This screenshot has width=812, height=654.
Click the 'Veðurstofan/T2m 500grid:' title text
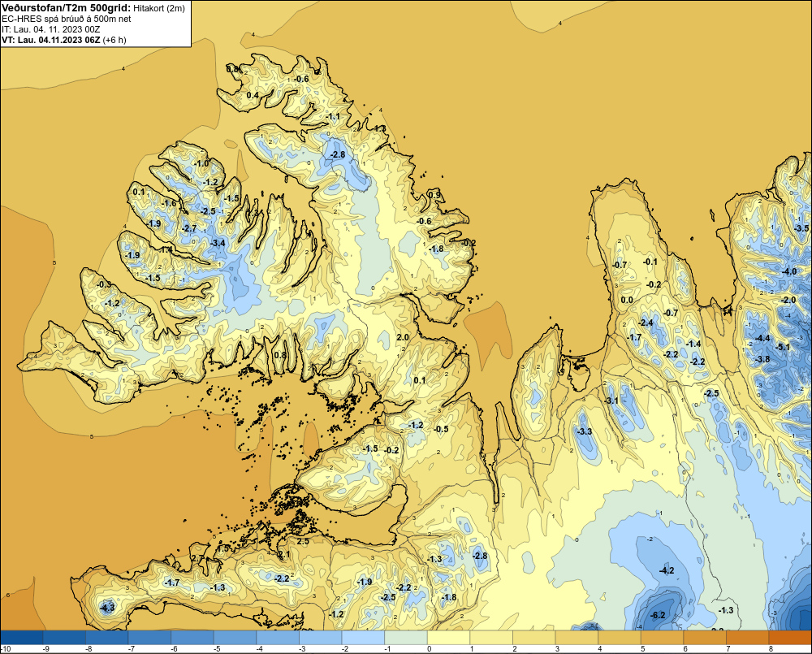click(67, 8)
